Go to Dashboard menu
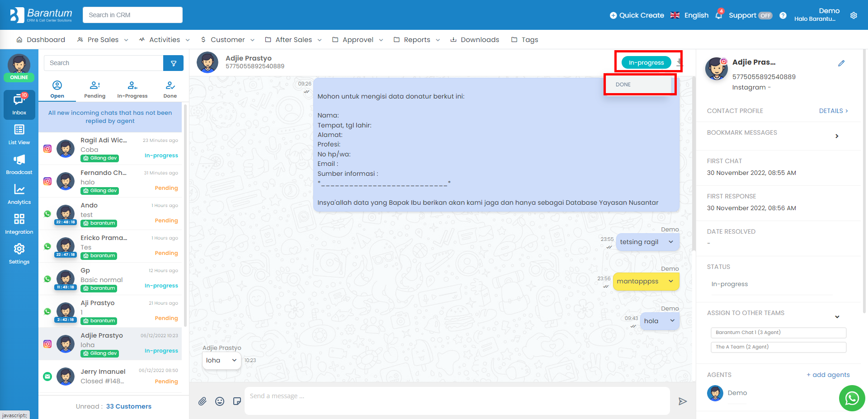This screenshot has height=419, width=868. point(41,40)
